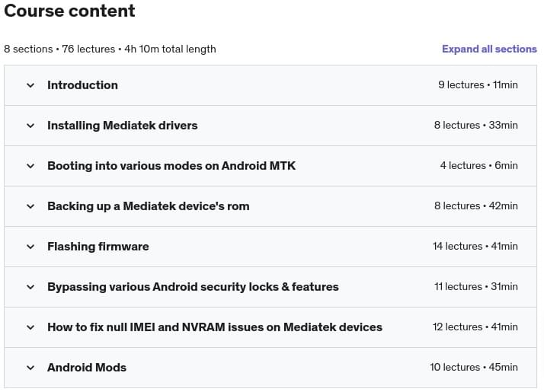Open How to fix null IMEI section title
This screenshot has width=544, height=392.
pyautogui.click(x=215, y=327)
